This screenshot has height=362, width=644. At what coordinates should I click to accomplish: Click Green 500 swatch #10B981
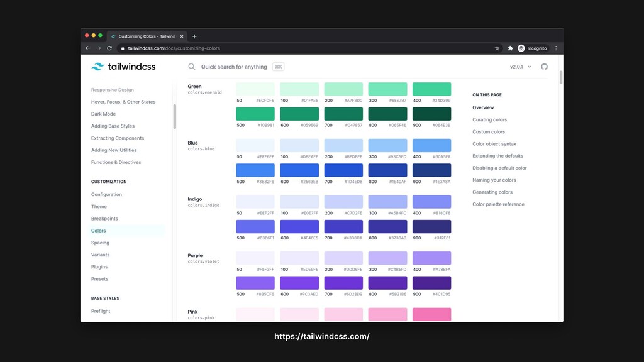255,114
